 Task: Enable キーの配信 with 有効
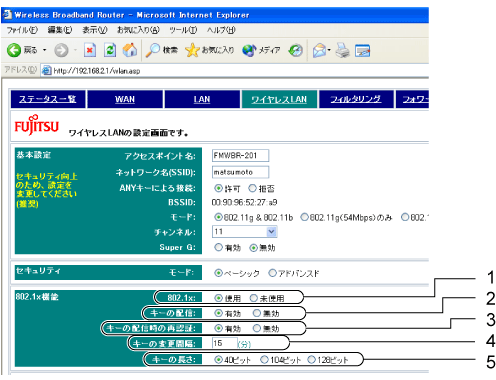(218, 313)
